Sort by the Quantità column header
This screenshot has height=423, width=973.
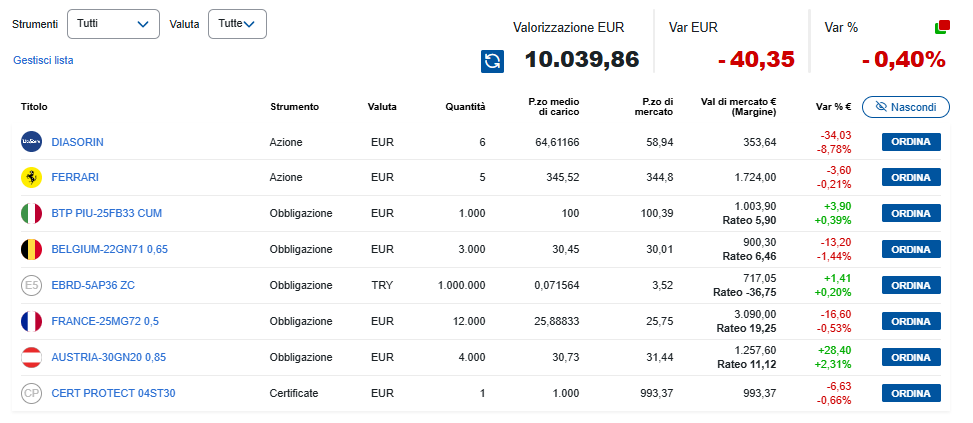[x=465, y=107]
